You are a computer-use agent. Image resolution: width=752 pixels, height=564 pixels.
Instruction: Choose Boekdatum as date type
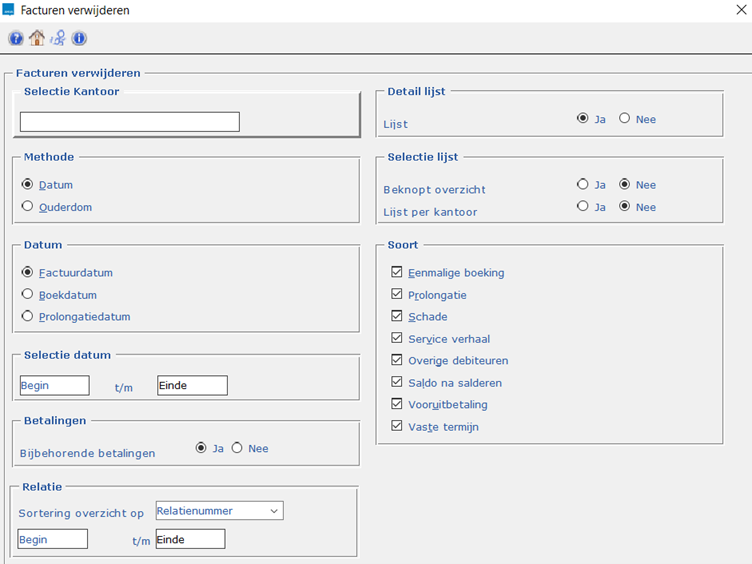pyautogui.click(x=27, y=295)
